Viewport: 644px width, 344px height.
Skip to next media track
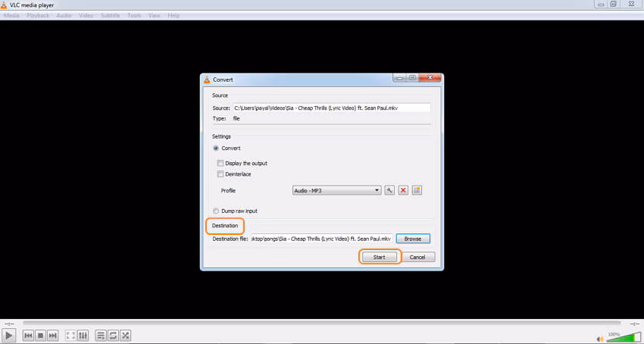52,336
